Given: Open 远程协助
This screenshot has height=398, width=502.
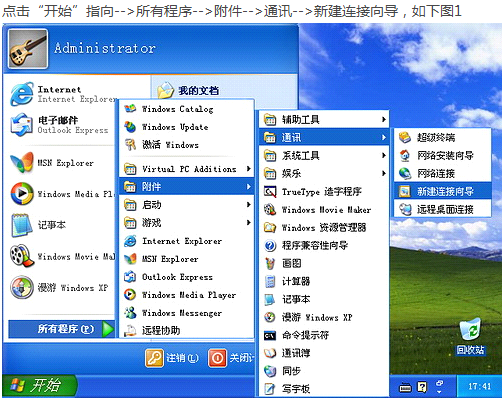Looking at the screenshot, I should click(187, 330).
